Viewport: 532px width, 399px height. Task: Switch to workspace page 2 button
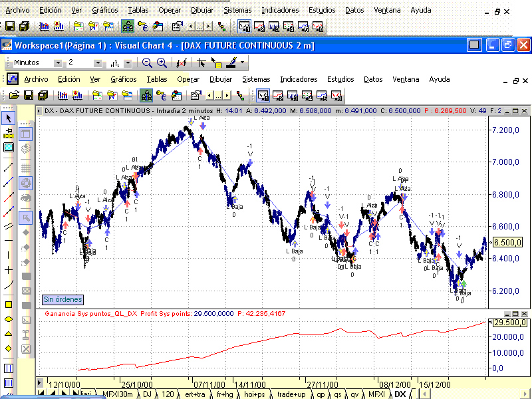pyautogui.click(x=278, y=96)
